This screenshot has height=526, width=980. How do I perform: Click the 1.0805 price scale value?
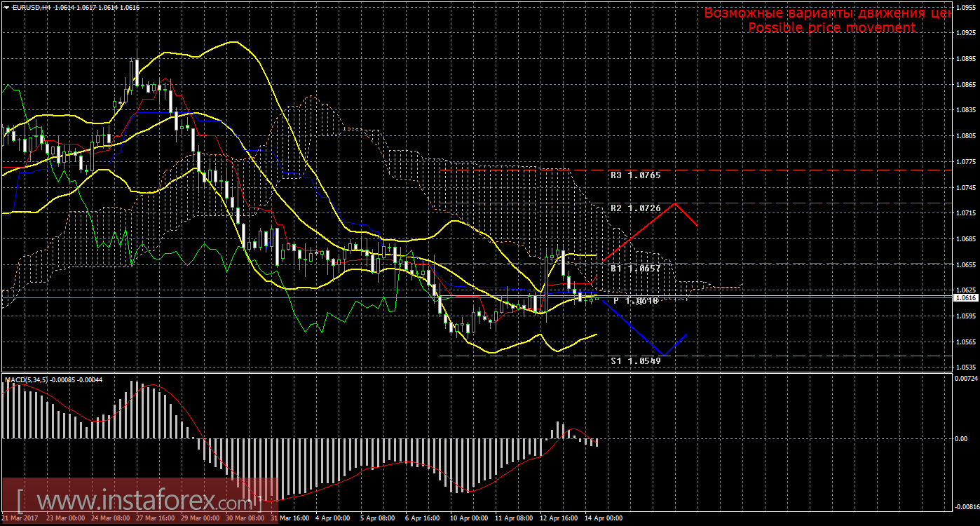tap(965, 136)
